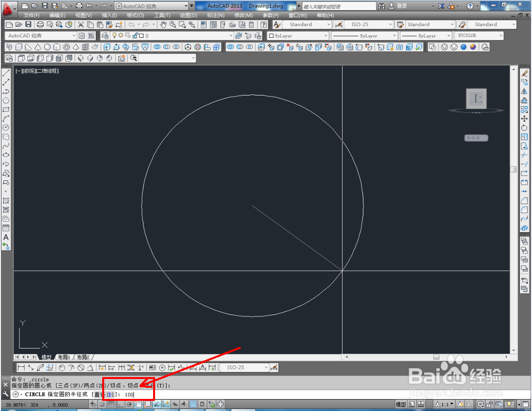Click the Rotate tool in modify toolbar
532x411 pixels.
point(525,128)
